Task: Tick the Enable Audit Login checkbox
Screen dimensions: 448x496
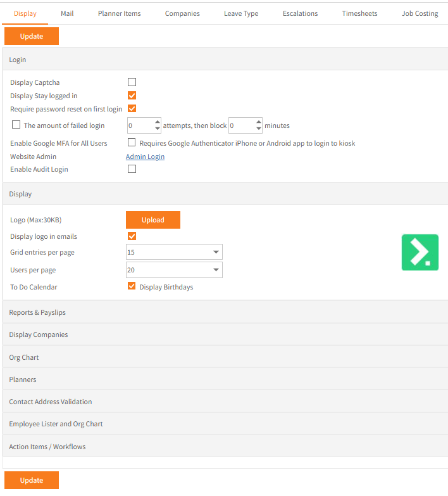Action: tap(132, 169)
